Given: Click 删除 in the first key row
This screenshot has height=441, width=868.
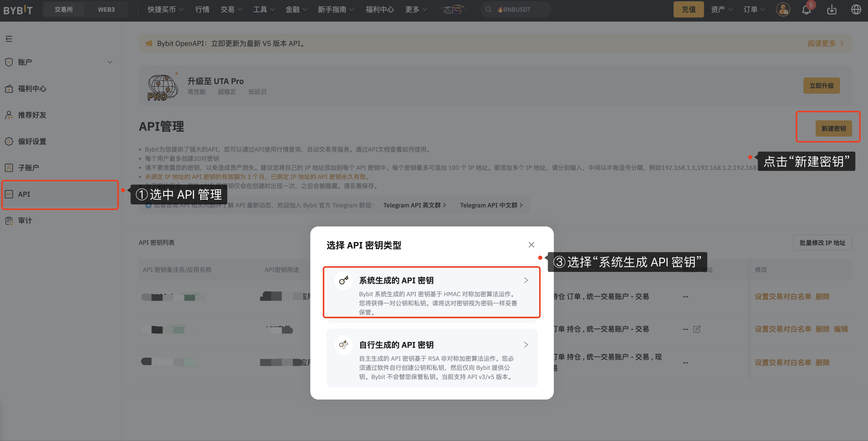Looking at the screenshot, I should [x=823, y=297].
